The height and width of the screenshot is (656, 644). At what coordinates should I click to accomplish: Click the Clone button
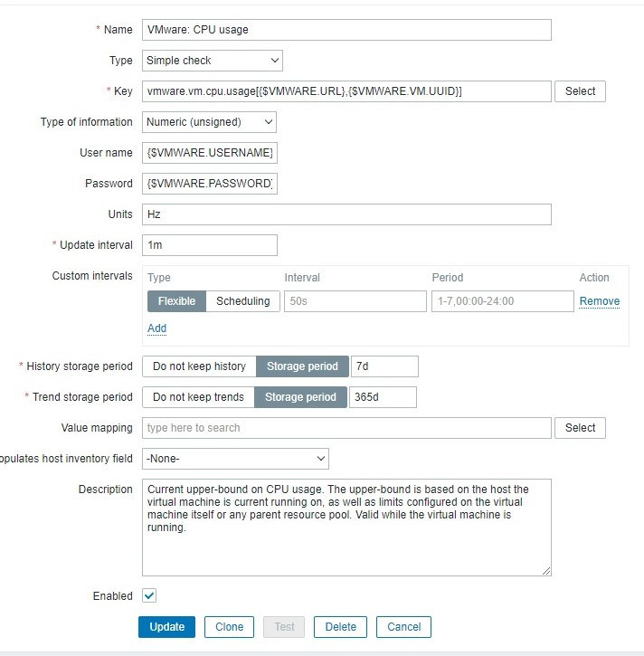229,627
